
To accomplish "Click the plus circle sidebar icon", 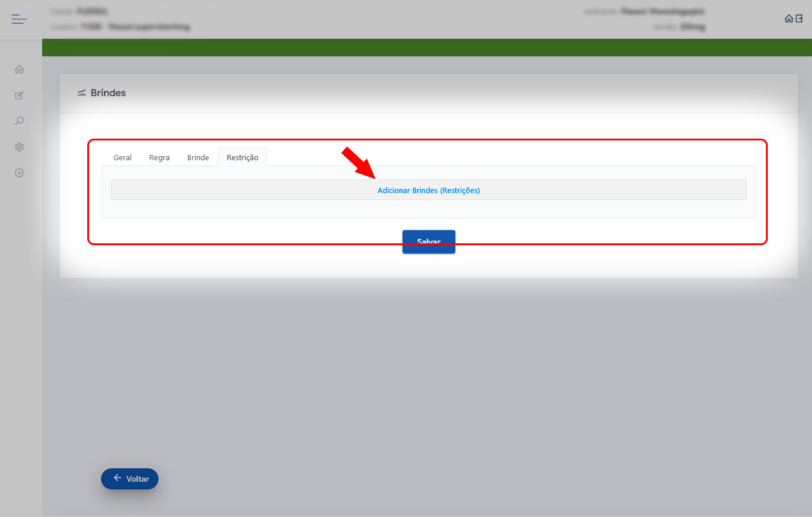I will [x=19, y=173].
